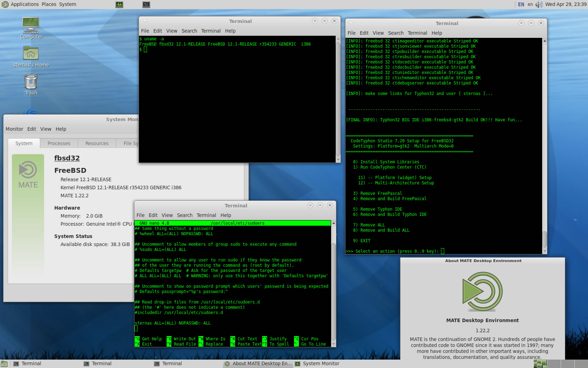Click the terminal launcher icon in the top panel
The height and width of the screenshot is (368, 588).
pyautogui.click(x=146, y=5)
